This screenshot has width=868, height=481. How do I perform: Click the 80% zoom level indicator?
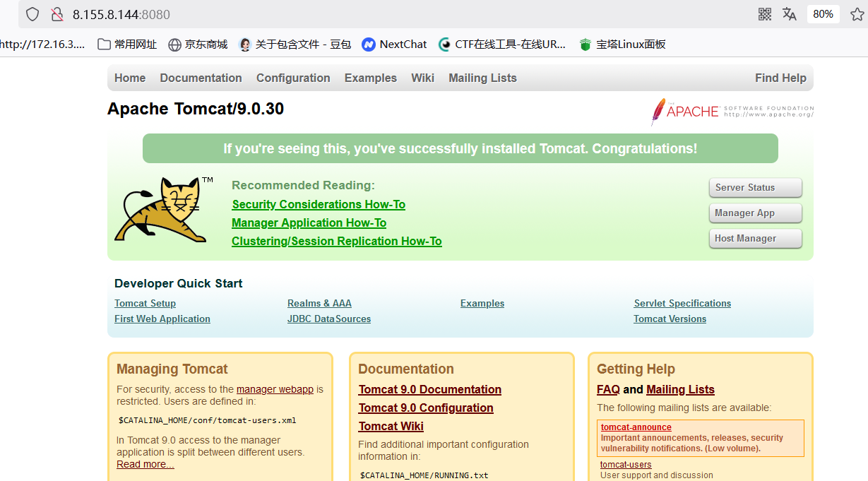coord(823,14)
